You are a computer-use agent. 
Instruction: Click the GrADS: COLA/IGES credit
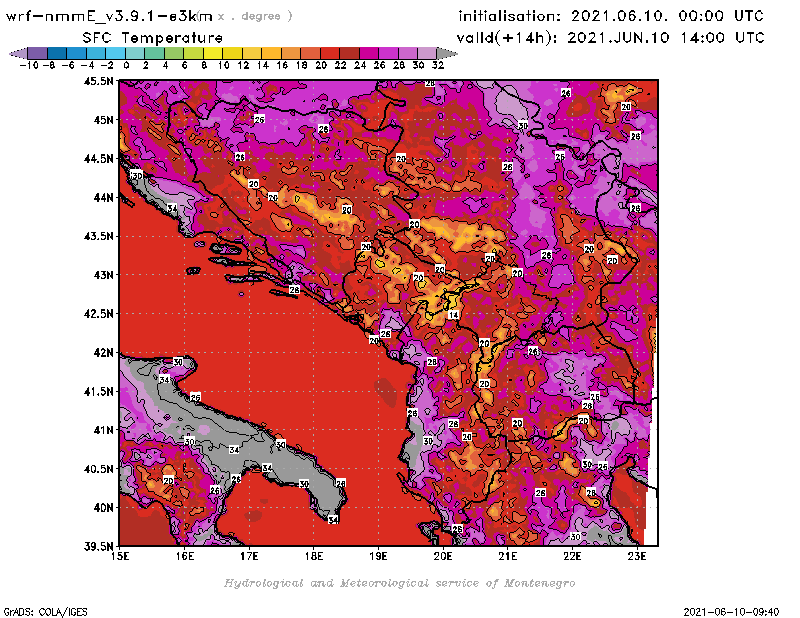click(45, 612)
